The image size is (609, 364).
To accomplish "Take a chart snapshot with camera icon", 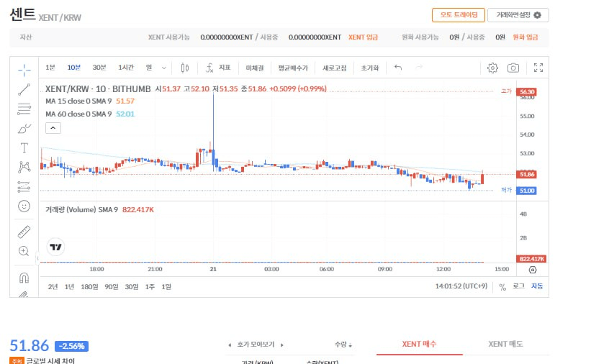I will [513, 68].
